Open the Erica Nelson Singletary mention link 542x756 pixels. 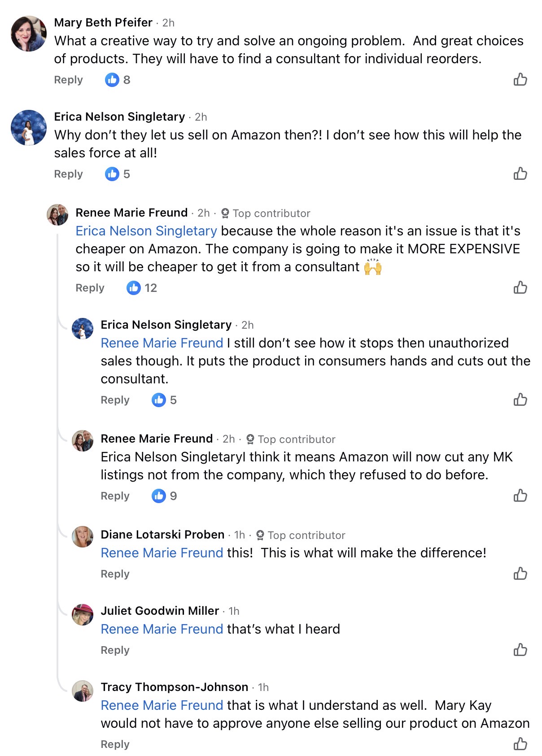coord(146,231)
